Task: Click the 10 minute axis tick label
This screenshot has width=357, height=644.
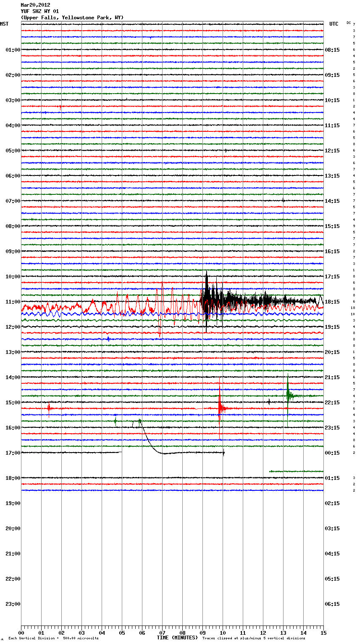Action: coord(223,633)
